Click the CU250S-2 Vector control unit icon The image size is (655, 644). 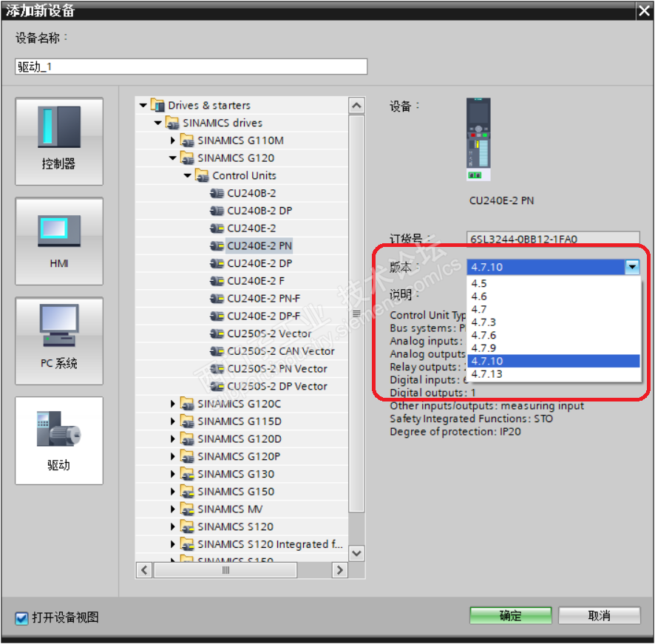pos(217,333)
